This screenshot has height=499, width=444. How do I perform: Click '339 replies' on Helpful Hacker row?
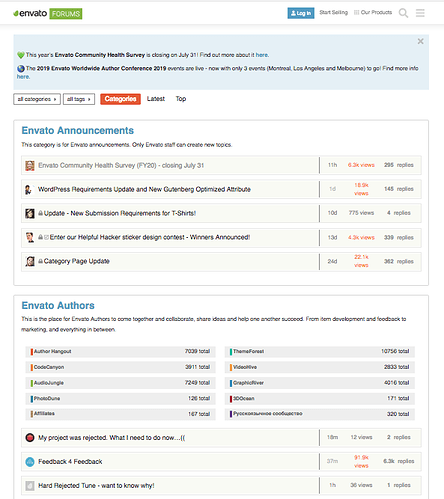click(399, 238)
